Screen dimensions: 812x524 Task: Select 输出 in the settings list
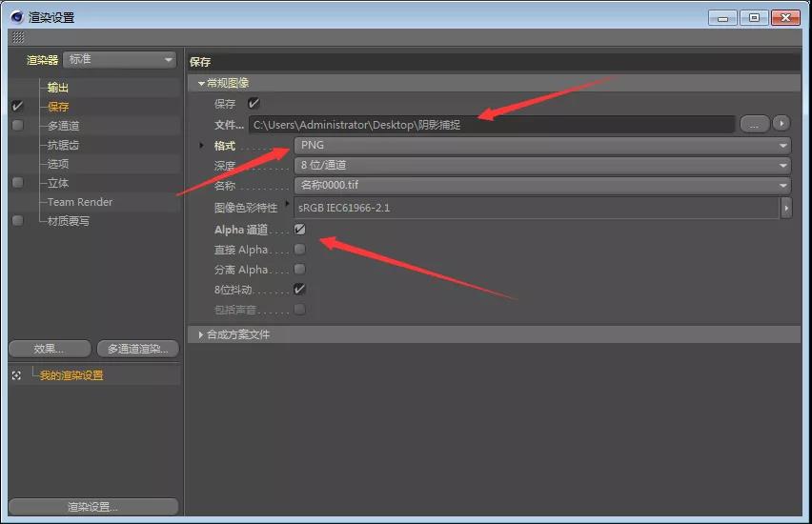click(58, 88)
